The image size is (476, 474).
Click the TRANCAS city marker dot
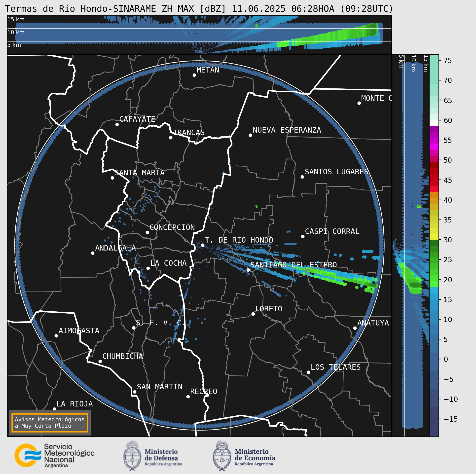tap(171, 138)
